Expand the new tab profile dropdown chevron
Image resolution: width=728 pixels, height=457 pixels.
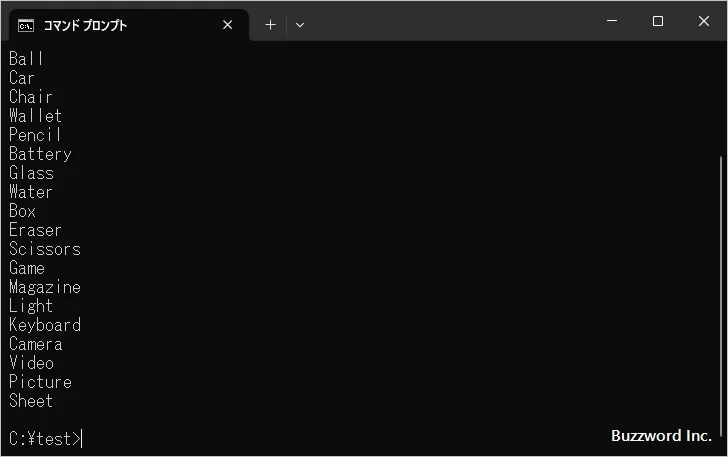tap(300, 25)
